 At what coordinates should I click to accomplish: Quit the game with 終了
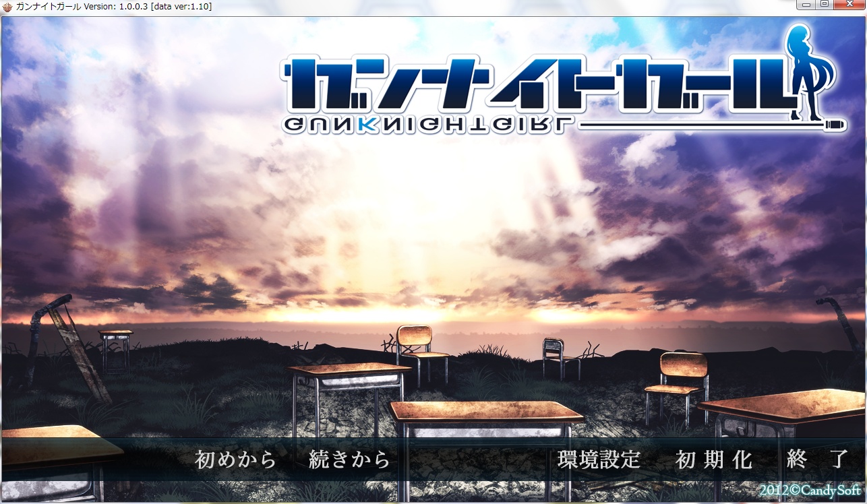(x=817, y=460)
